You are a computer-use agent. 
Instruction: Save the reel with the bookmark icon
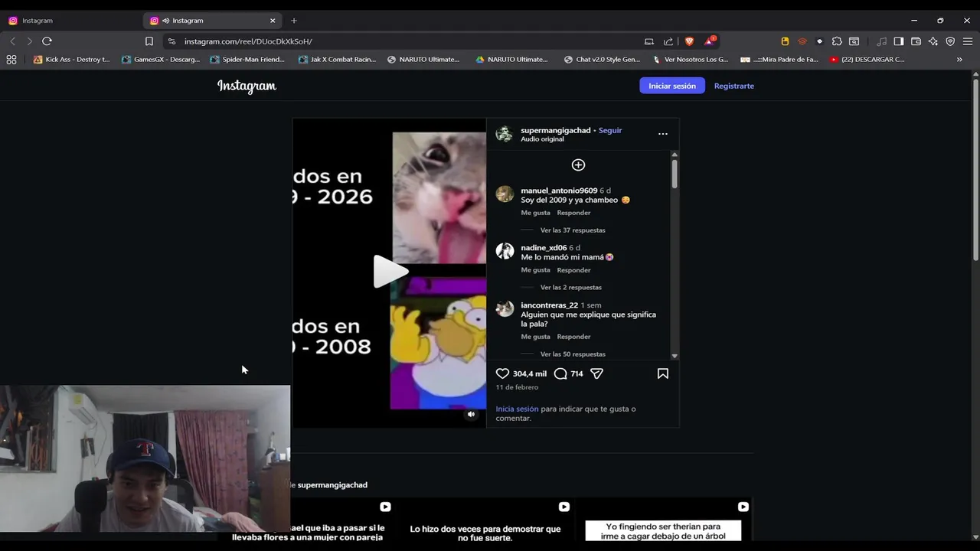tap(663, 373)
